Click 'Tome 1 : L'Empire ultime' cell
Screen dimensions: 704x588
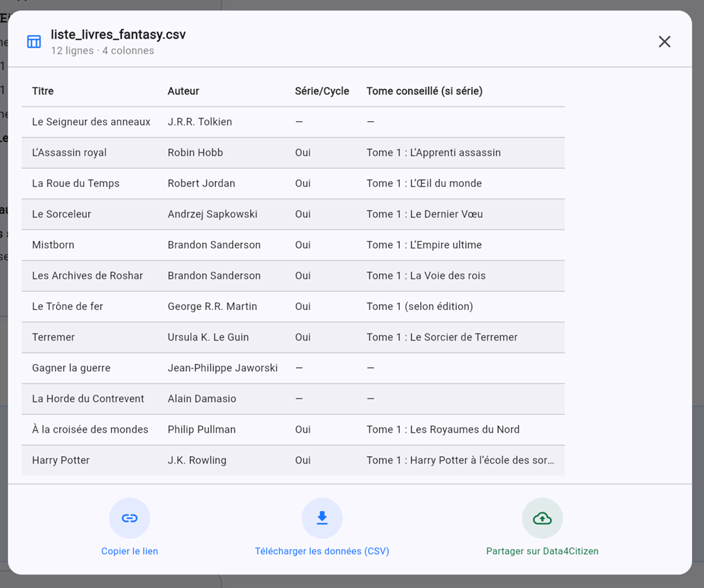click(424, 244)
